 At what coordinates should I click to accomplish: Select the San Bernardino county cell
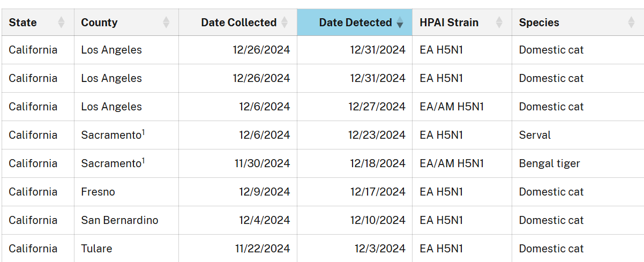tap(126, 220)
